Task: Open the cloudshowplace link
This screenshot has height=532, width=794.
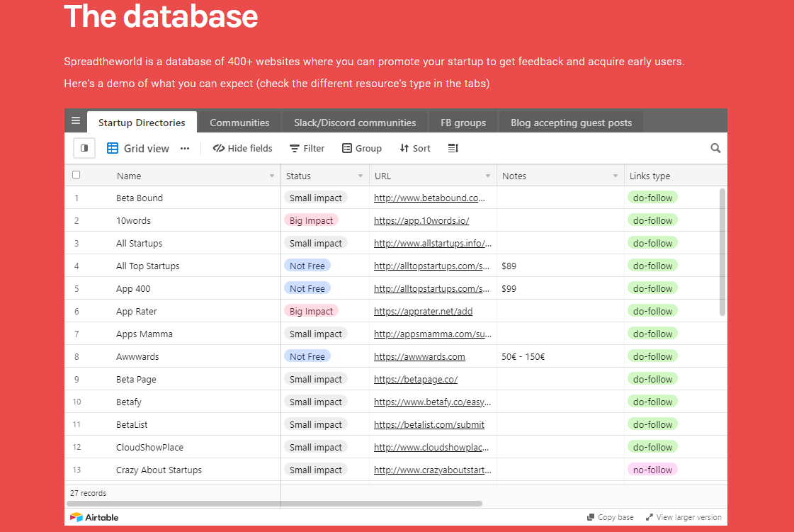Action: click(431, 448)
